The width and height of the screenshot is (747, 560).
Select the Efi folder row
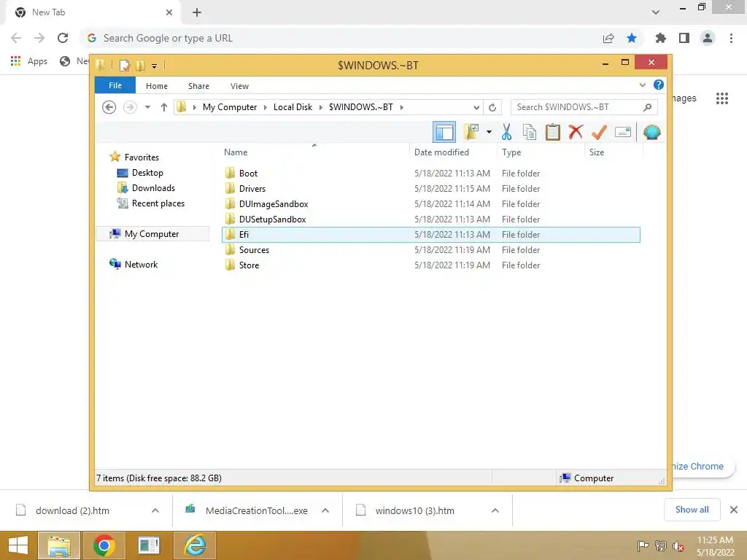pos(430,234)
